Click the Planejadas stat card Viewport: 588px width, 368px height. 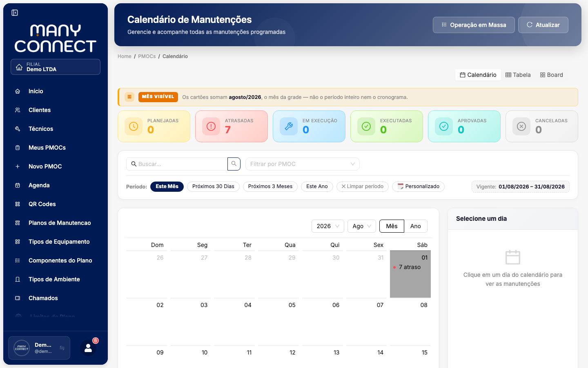pyautogui.click(x=154, y=126)
